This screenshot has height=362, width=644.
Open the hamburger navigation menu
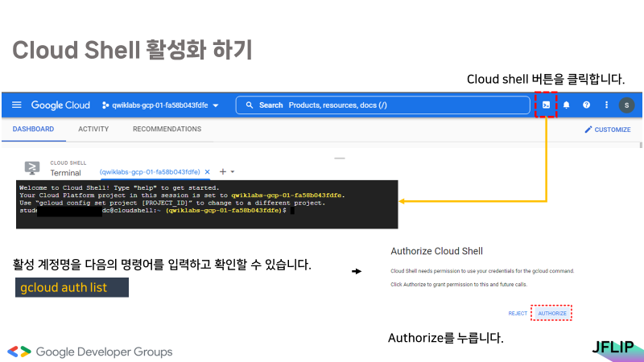16,105
